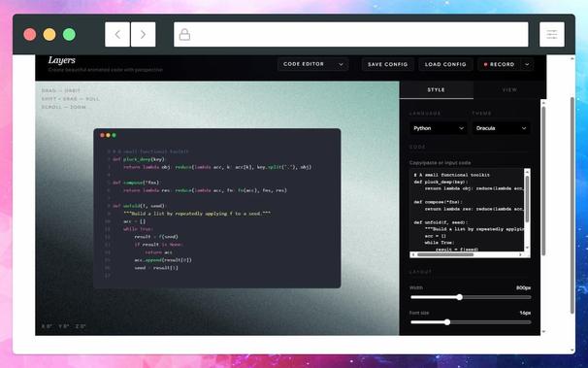Click the Font size slider handle
This screenshot has width=588, height=368.
447,322
